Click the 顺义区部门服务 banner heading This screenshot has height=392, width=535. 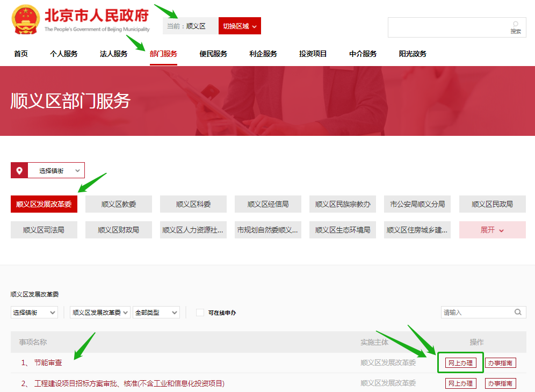pyautogui.click(x=70, y=100)
